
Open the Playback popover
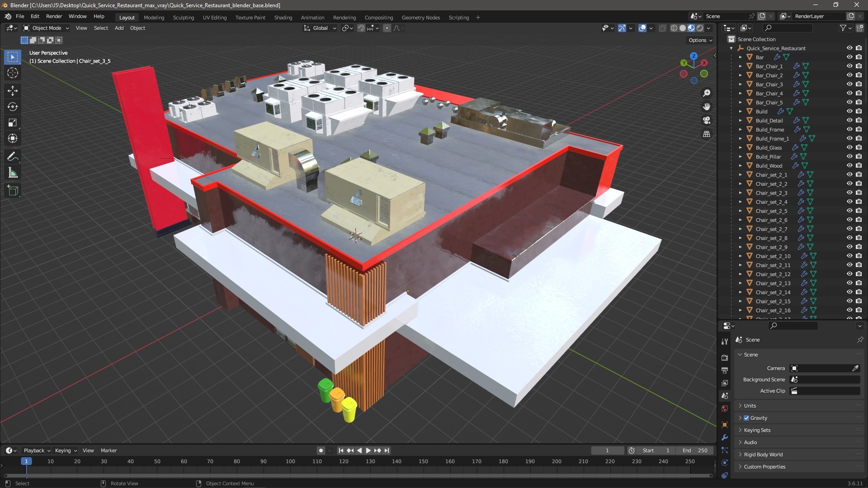tap(37, 450)
